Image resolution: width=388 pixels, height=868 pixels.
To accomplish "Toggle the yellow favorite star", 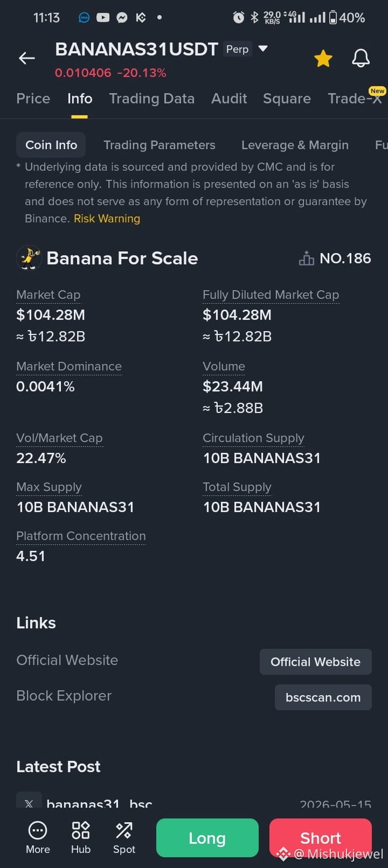I will (323, 58).
